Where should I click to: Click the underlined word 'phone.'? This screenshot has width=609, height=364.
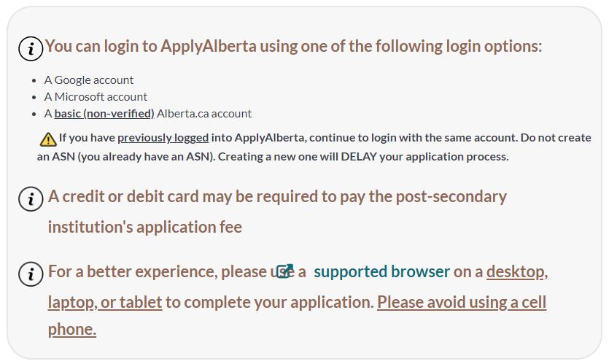72,330
